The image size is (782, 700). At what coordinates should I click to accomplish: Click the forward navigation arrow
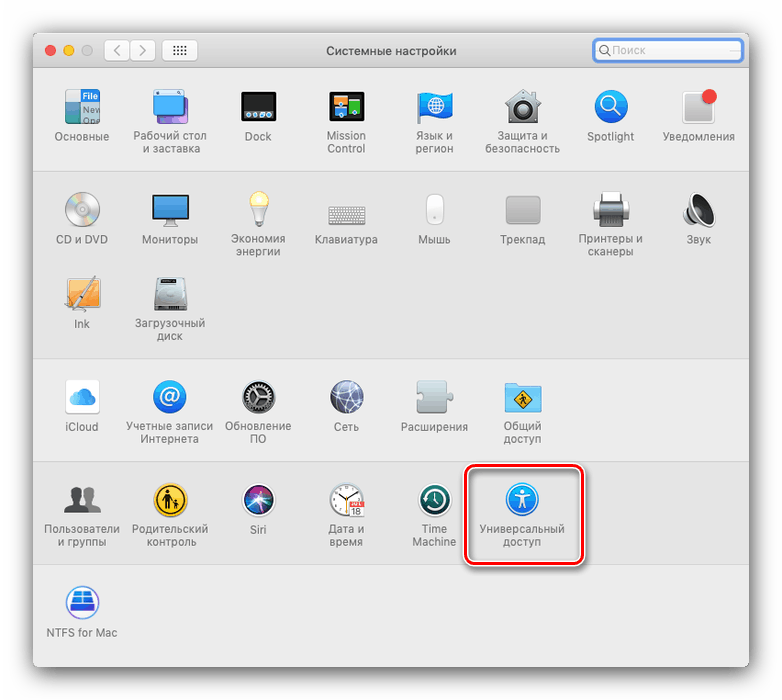click(143, 50)
